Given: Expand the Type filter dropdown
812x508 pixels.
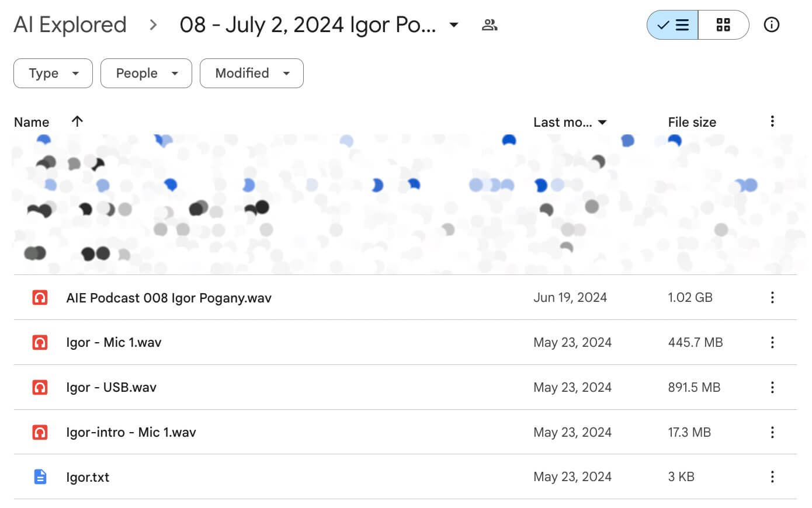Looking at the screenshot, I should point(53,74).
